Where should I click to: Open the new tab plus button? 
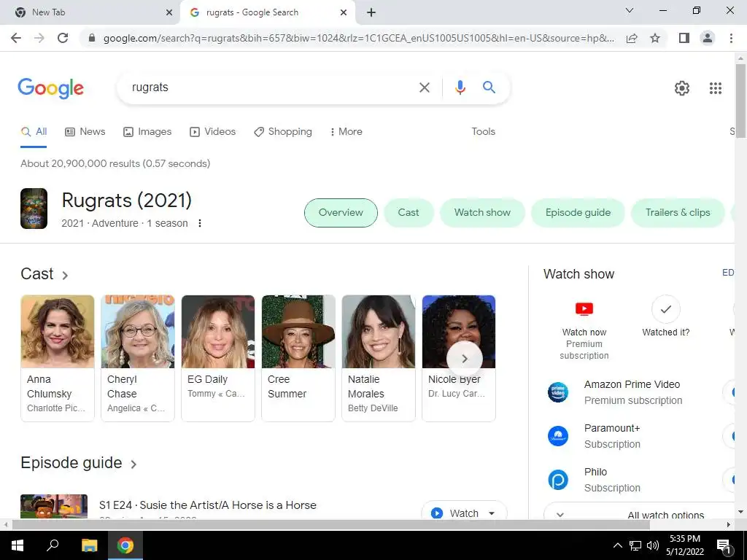(371, 13)
